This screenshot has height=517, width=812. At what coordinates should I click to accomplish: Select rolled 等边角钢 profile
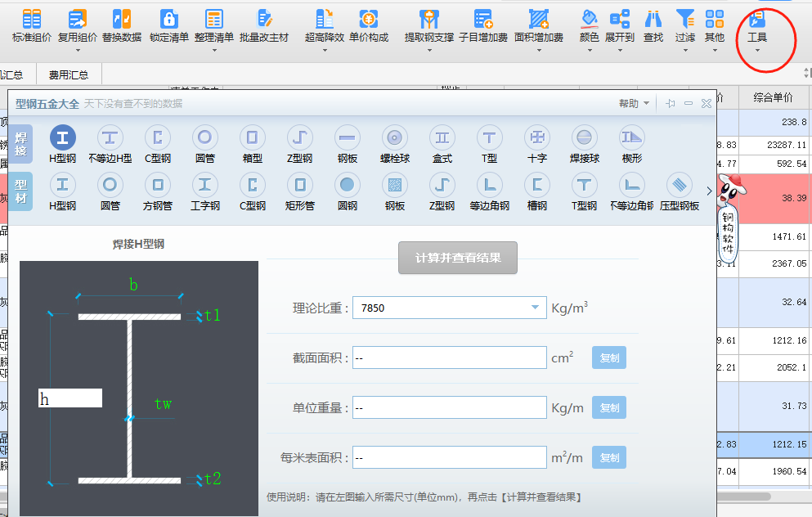[x=489, y=191]
